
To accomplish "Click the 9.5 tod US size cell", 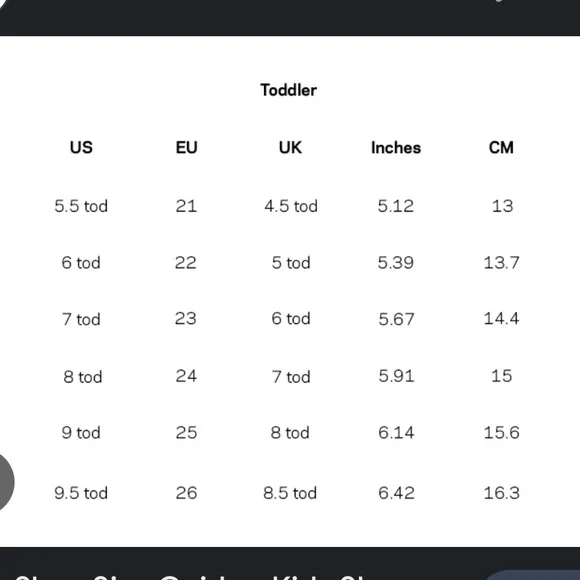I will (81, 493).
